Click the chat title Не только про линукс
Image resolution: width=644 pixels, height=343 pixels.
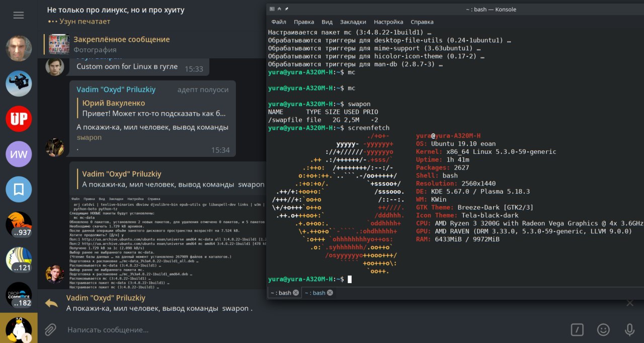pyautogui.click(x=116, y=10)
